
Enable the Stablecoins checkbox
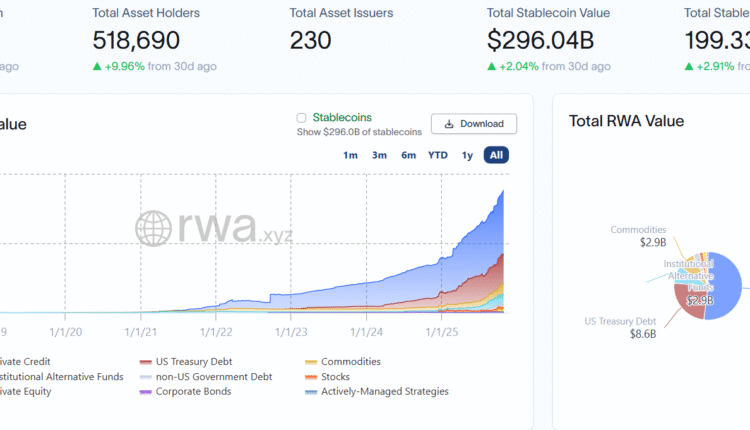click(301, 118)
